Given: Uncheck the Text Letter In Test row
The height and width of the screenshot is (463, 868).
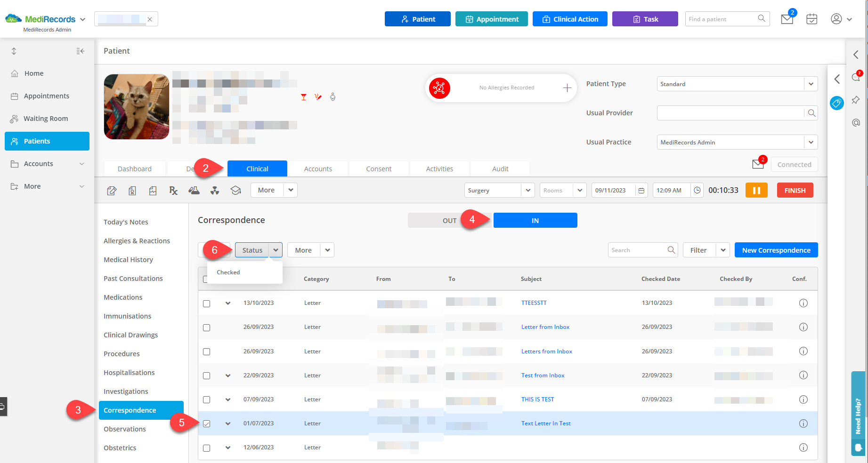Looking at the screenshot, I should coord(206,423).
